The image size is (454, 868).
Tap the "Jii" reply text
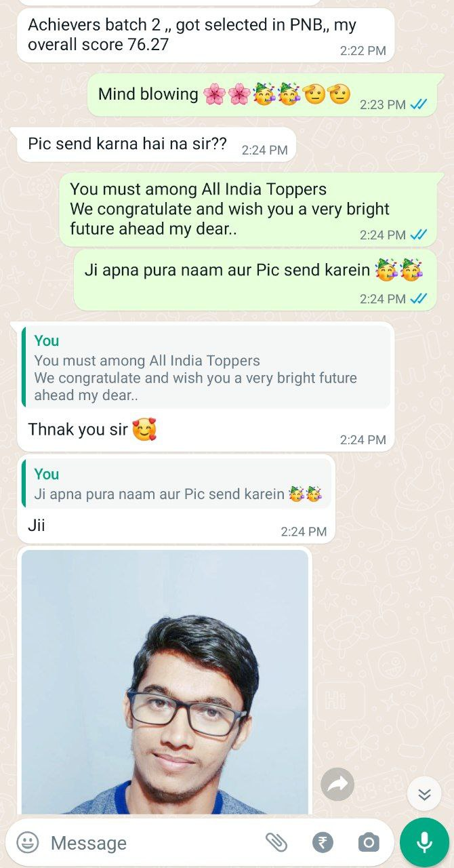(x=37, y=524)
